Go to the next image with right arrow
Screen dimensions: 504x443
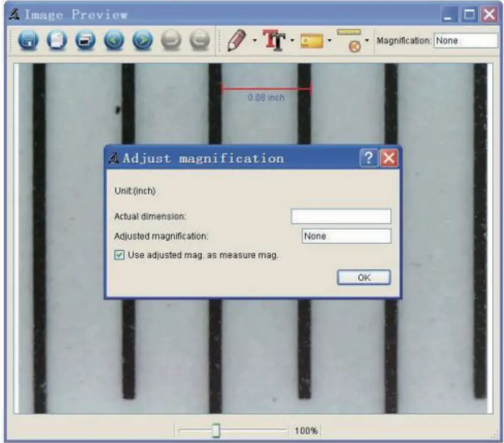(142, 40)
